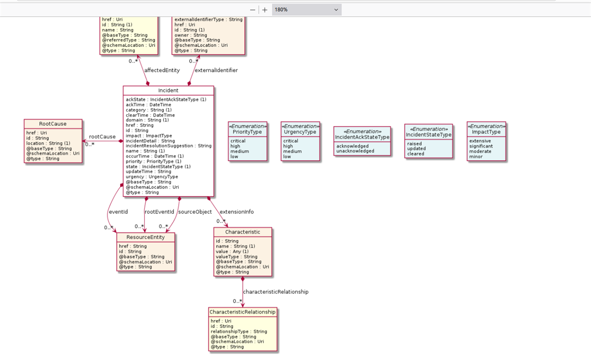The image size is (591, 364).
Task: Select 'relationshipType : String' in CharacteristicRelationship
Action: (x=239, y=332)
